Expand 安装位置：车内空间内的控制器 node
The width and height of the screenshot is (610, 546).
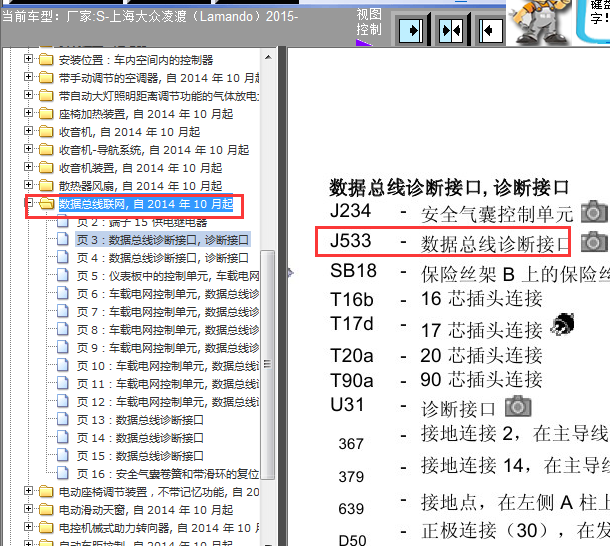pos(28,59)
